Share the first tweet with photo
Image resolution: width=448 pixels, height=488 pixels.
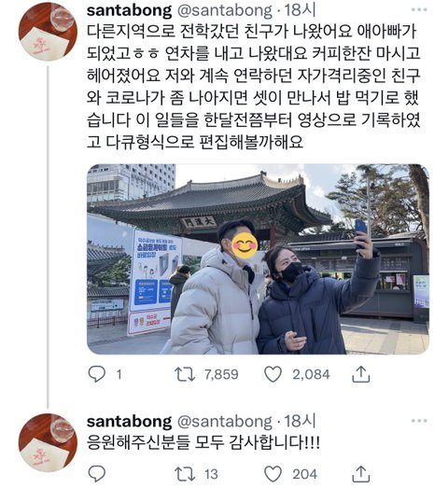click(x=361, y=374)
